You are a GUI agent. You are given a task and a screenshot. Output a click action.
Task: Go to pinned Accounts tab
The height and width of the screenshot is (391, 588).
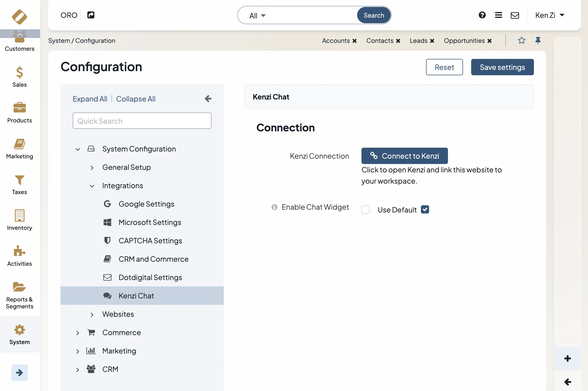336,41
